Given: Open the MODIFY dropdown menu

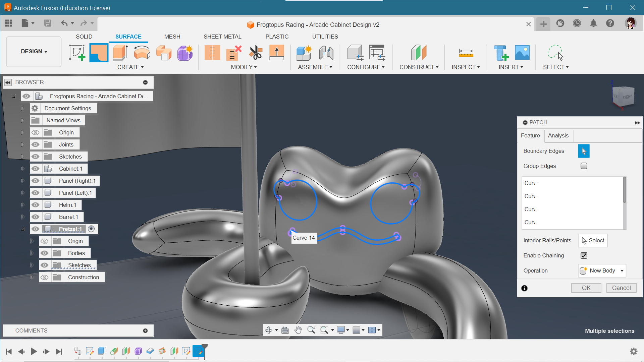Looking at the screenshot, I should pos(244,67).
